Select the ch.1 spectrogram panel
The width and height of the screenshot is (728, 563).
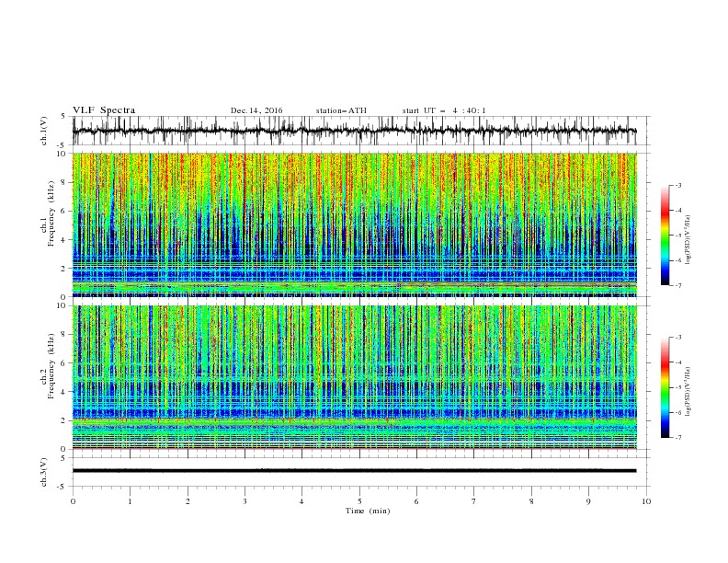pos(355,224)
